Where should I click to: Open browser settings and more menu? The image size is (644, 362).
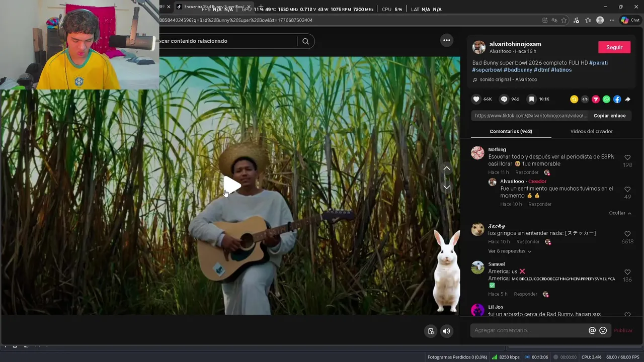(x=612, y=20)
